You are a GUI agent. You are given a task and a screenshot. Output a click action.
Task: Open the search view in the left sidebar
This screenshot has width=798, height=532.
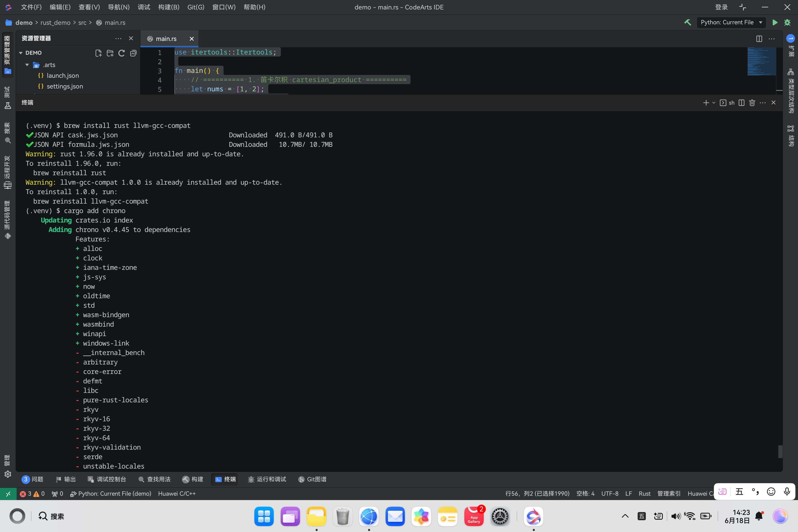7,133
